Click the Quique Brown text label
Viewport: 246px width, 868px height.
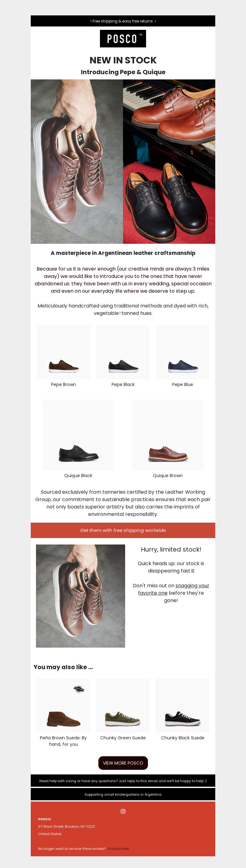click(168, 476)
